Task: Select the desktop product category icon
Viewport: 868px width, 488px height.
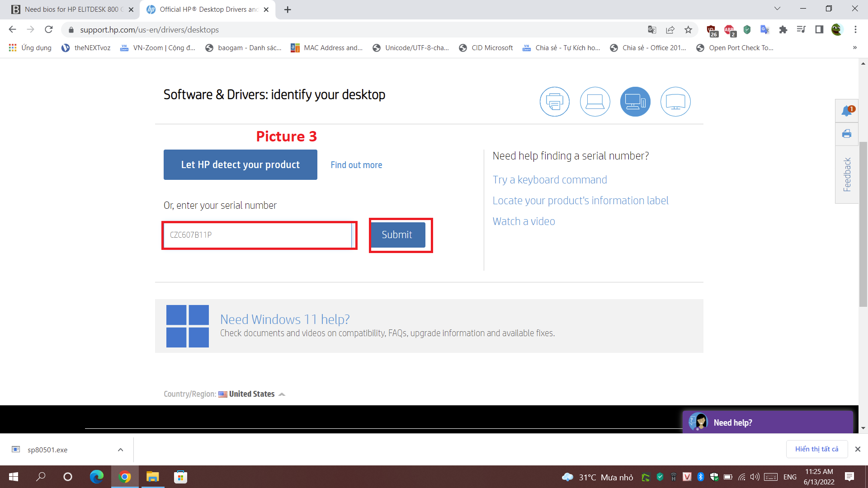Action: (635, 102)
